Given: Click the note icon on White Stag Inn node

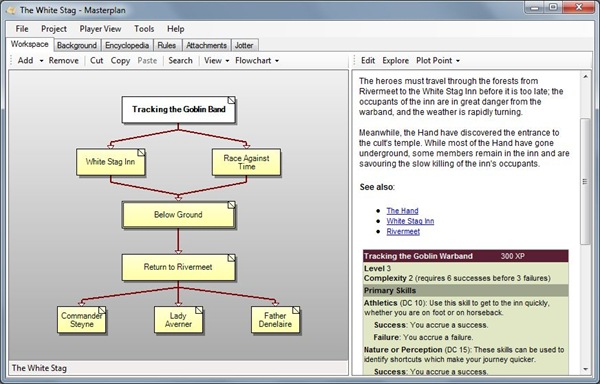Looking at the screenshot, I should point(141,153).
